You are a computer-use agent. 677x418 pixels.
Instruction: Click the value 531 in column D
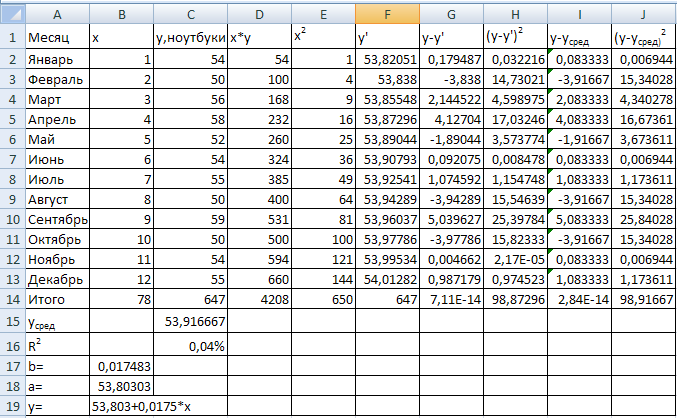[259, 219]
